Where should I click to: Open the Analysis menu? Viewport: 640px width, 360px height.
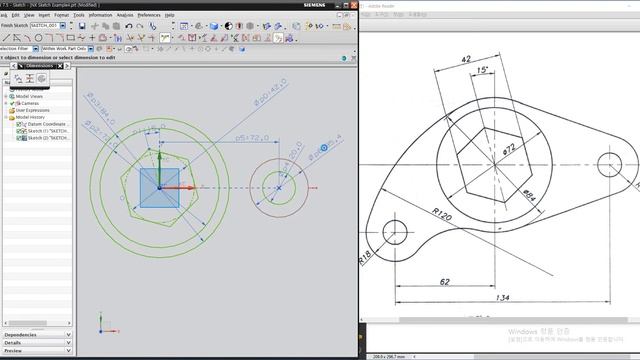pyautogui.click(x=125, y=15)
